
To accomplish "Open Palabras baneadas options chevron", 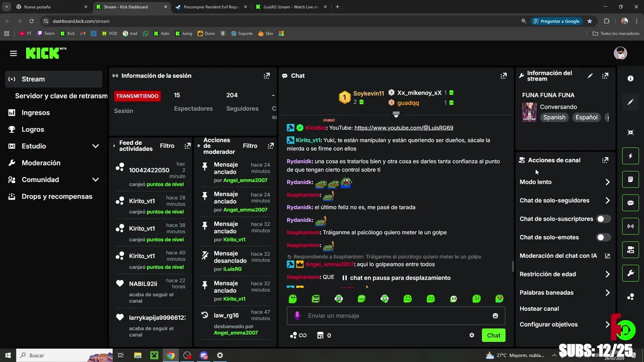I will 607,293.
